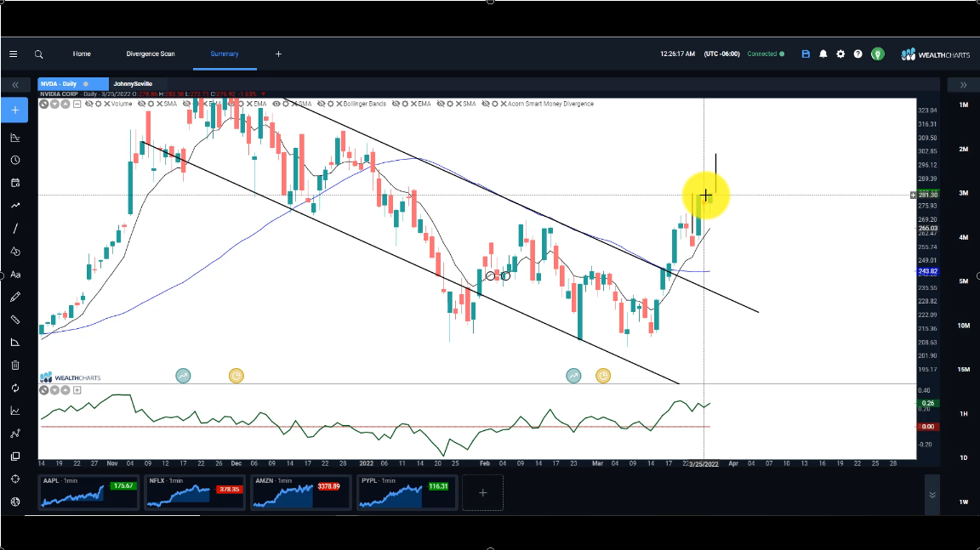Set timeframe to 5M
Viewport: 980px width, 550px height.
click(x=963, y=281)
